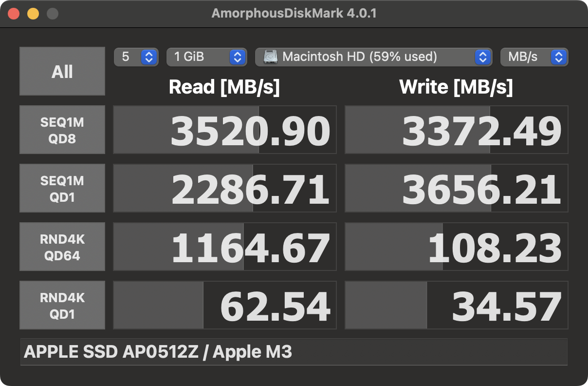Click the stepper arrows on the file size selector

click(x=237, y=57)
